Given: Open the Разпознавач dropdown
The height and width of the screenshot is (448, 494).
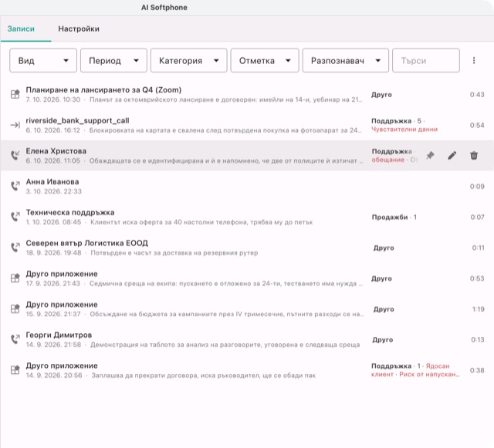Looking at the screenshot, I should [x=346, y=60].
